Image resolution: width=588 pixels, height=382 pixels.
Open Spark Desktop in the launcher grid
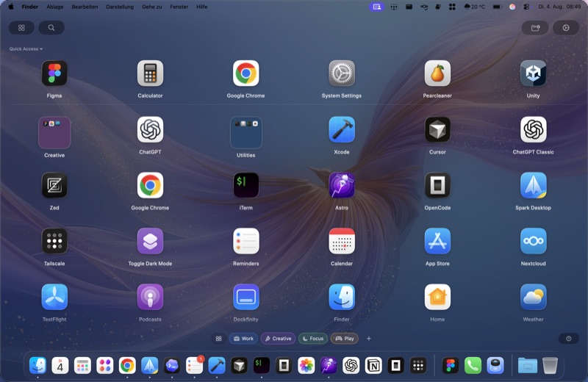point(533,185)
